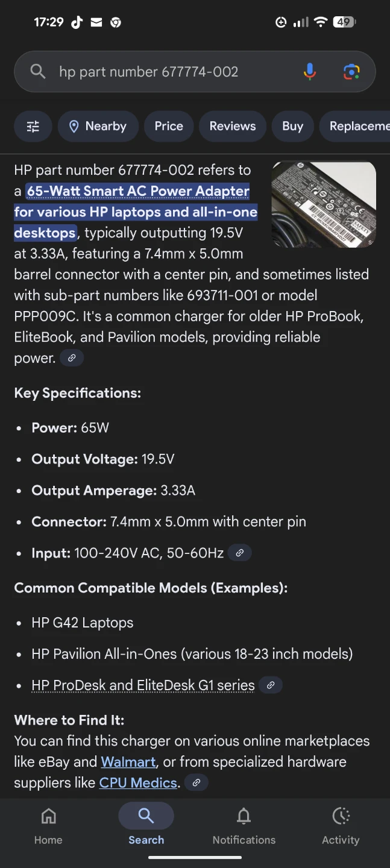Select the Search tab in bottom bar

(146, 826)
